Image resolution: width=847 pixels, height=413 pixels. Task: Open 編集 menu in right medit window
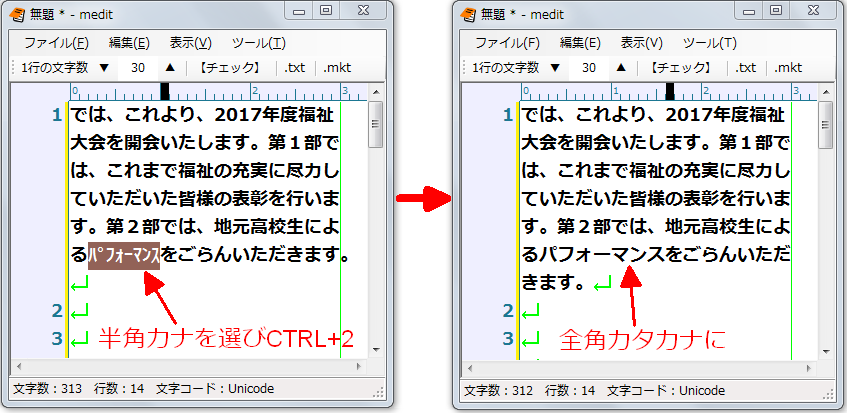pyautogui.click(x=580, y=43)
